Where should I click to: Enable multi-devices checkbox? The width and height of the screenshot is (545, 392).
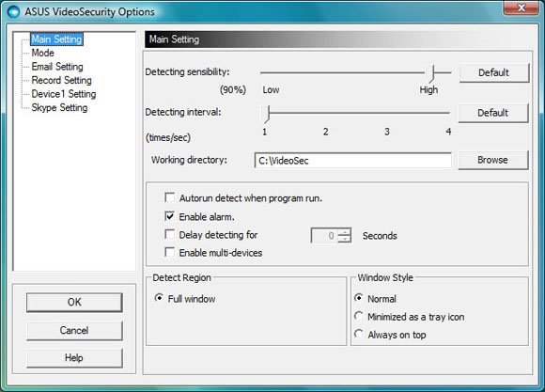[x=170, y=252]
